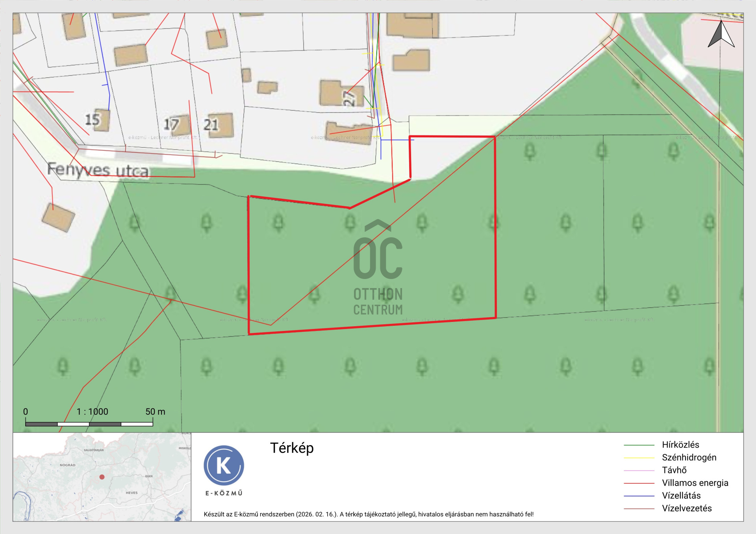Select the yellow Szénhidrogén legend line

[x=639, y=458]
